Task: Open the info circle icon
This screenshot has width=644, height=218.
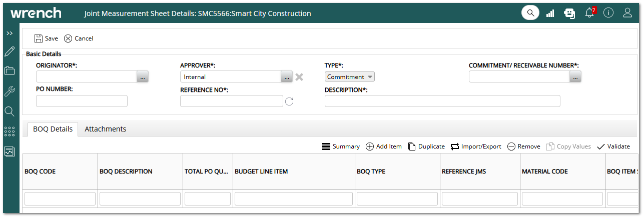Action: coord(608,13)
